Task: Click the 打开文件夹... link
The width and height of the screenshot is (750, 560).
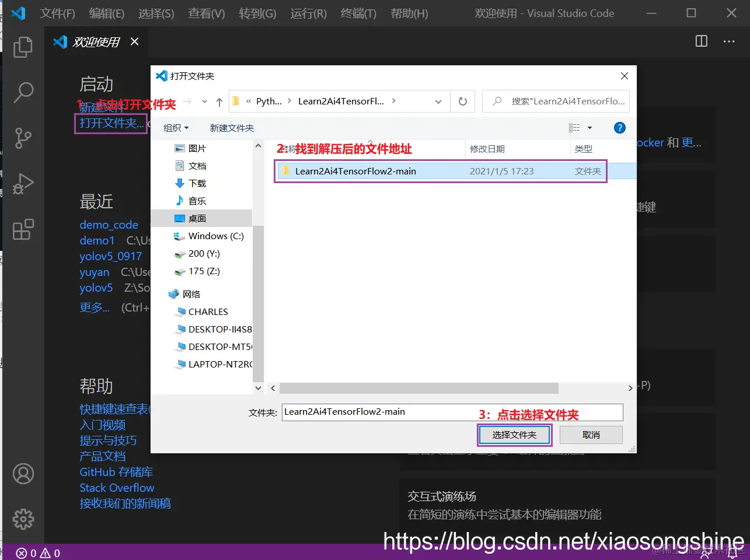Action: 111,123
